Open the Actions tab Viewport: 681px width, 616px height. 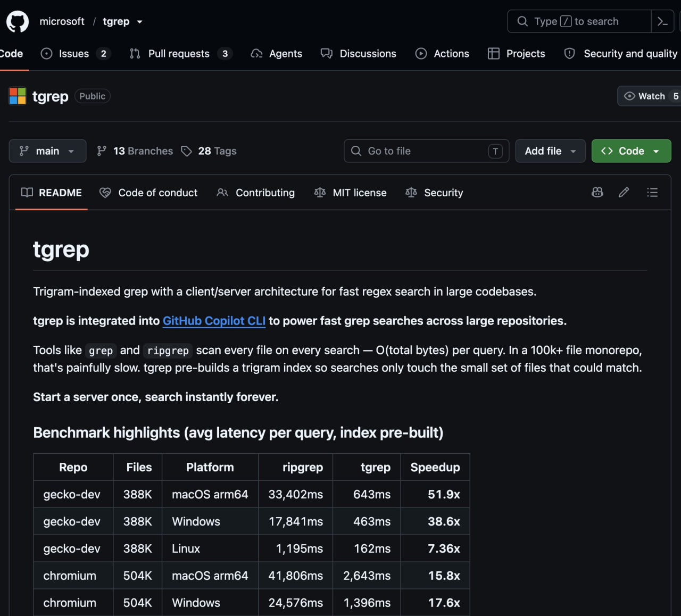click(442, 54)
